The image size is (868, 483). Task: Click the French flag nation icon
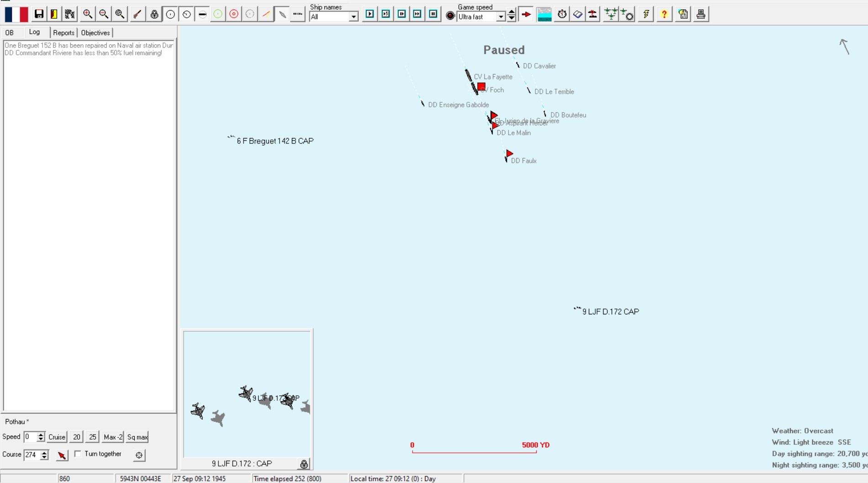[16, 15]
